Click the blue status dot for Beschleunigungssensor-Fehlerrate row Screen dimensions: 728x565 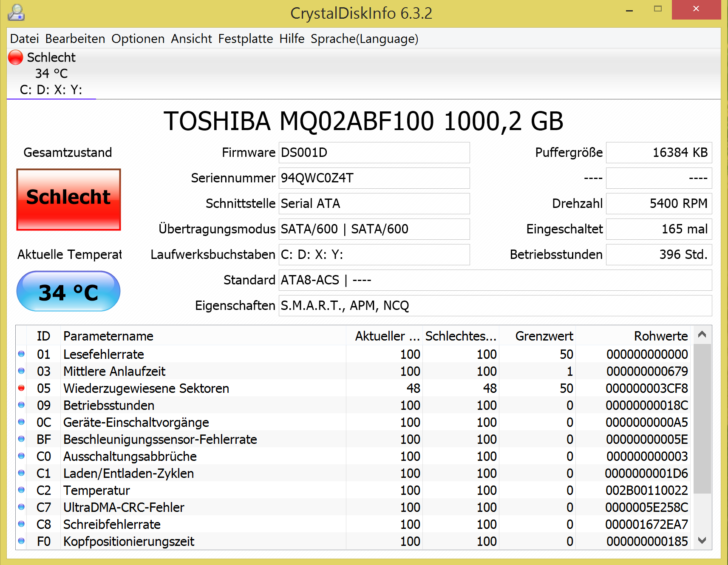tap(21, 439)
